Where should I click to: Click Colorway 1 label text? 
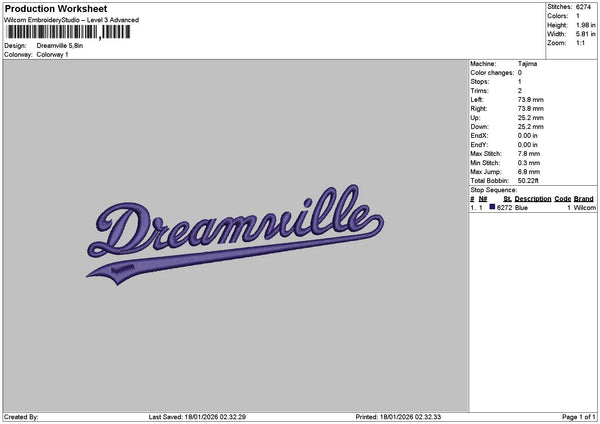pos(52,55)
